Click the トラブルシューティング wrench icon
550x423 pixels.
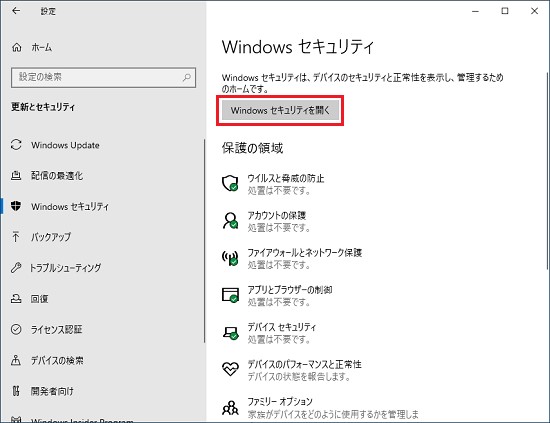(x=16, y=268)
